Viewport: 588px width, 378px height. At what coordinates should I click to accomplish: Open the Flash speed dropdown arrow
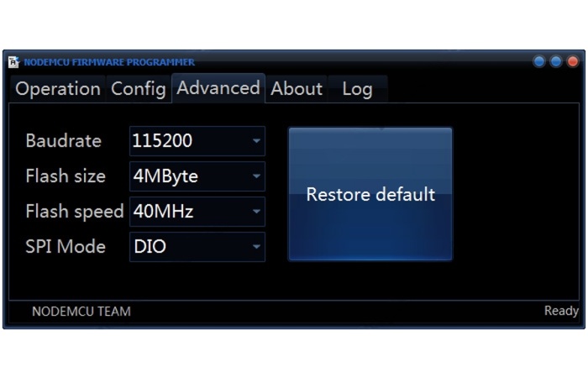[x=256, y=212]
